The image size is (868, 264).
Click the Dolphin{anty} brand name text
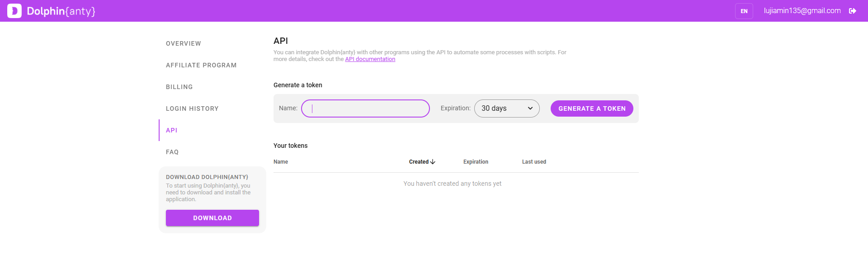(61, 11)
